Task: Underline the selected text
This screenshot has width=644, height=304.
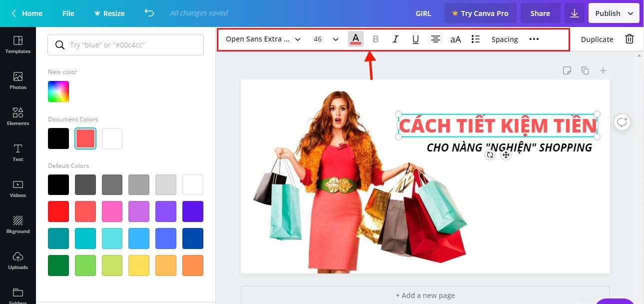Action: [x=415, y=39]
